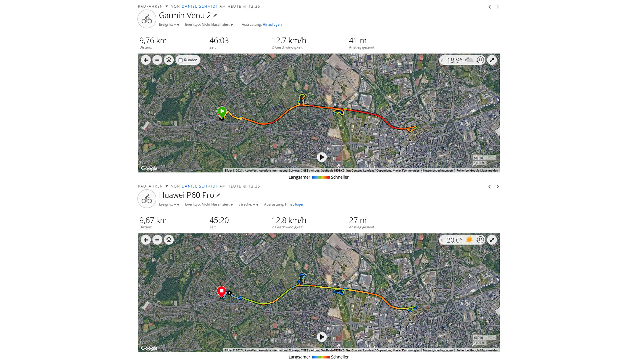Viewport: 644px width, 362px height.
Task: Play route animation on the Huawei map
Action: tap(322, 337)
